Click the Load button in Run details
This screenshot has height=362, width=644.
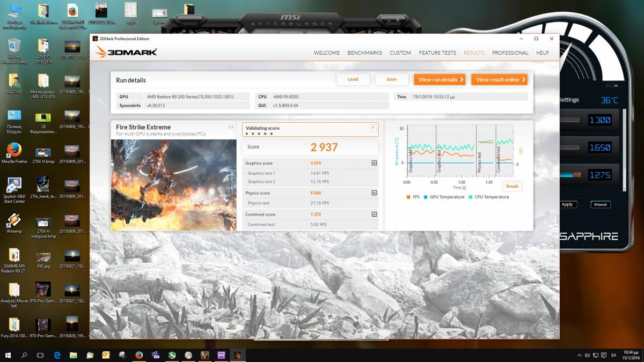point(353,79)
